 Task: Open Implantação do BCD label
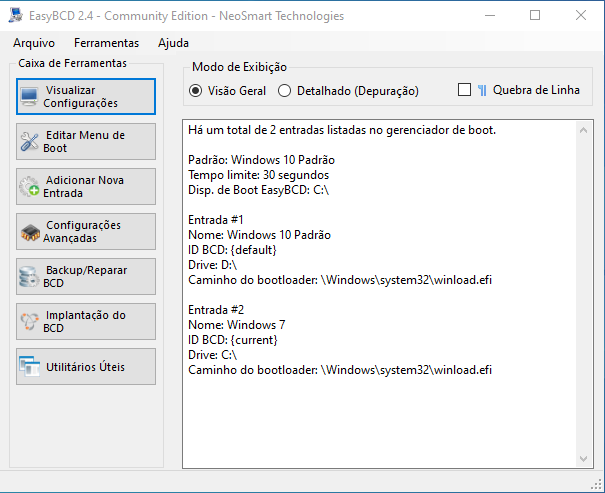(x=84, y=321)
